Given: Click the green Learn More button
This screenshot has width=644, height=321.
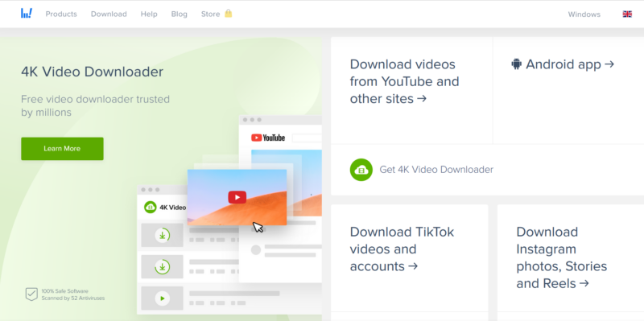Looking at the screenshot, I should coord(63,149).
